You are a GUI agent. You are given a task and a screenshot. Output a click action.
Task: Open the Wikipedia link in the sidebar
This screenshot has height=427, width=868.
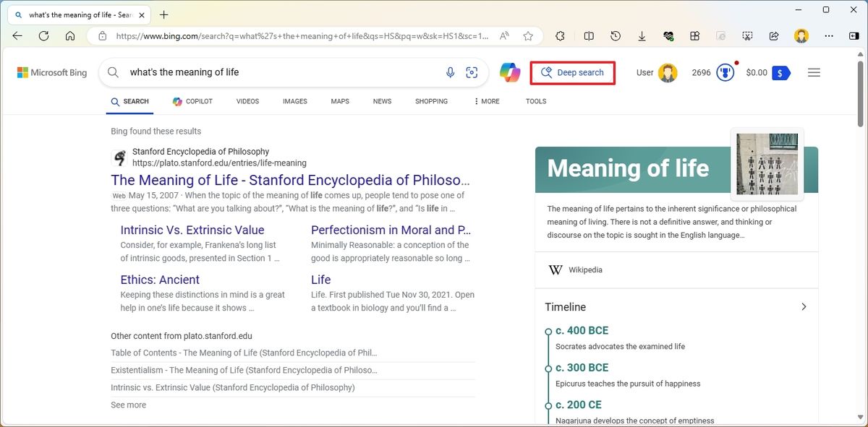pyautogui.click(x=587, y=269)
